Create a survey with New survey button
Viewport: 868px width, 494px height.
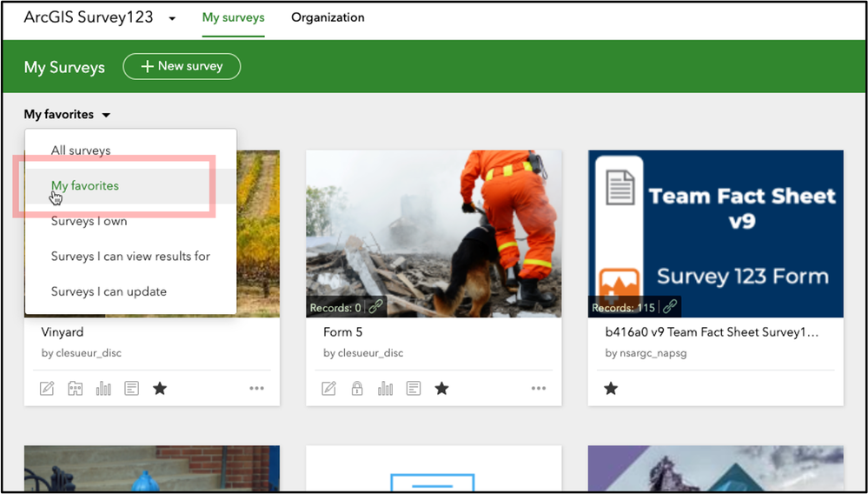[182, 66]
